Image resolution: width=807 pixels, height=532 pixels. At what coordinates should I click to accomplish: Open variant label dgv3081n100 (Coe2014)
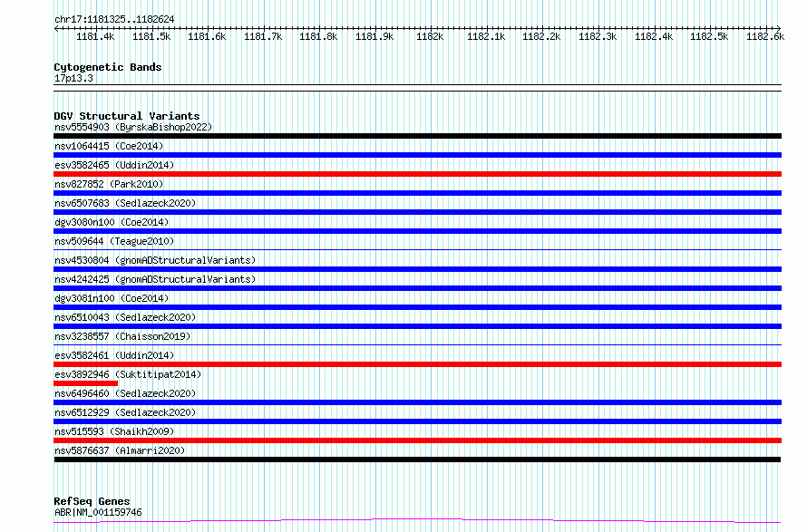[112, 298]
